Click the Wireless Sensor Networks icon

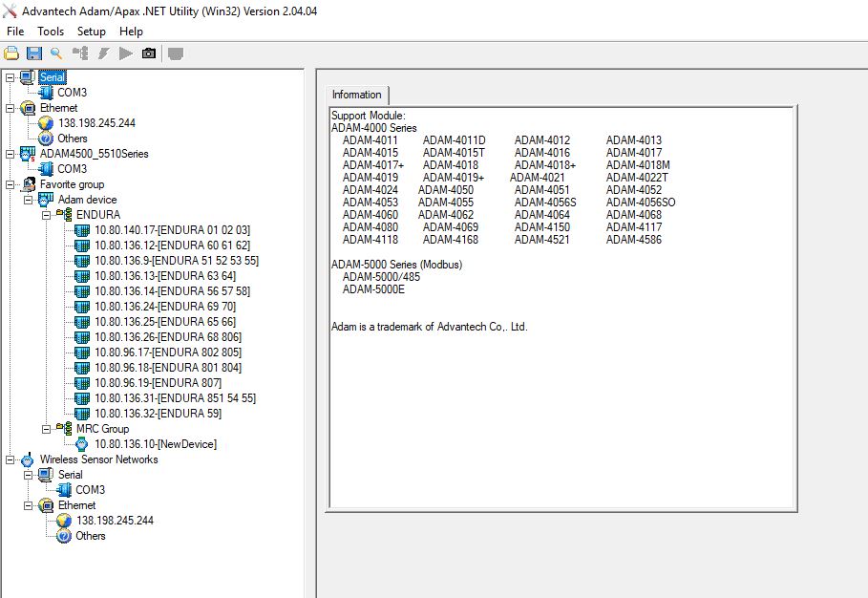[x=27, y=459]
